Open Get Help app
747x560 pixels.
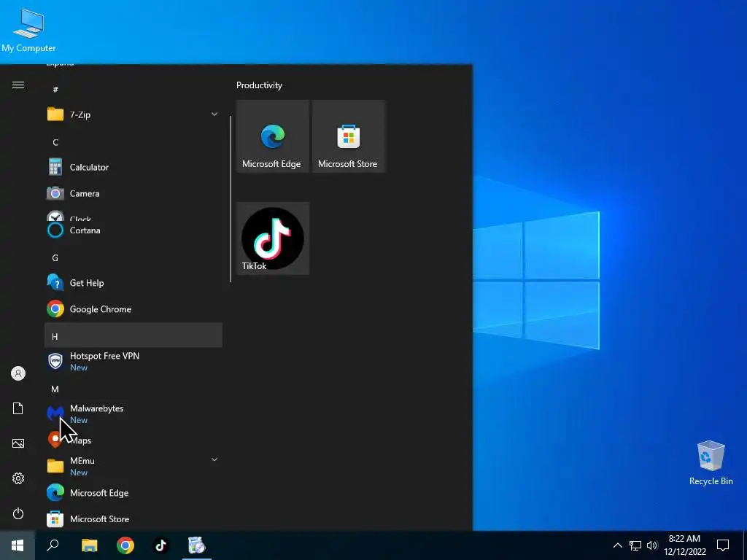[x=133, y=283]
